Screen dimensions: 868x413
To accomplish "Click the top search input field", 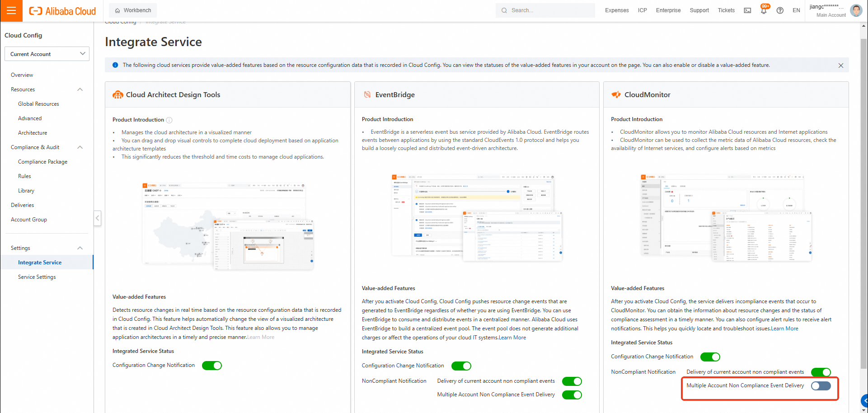I will point(545,10).
